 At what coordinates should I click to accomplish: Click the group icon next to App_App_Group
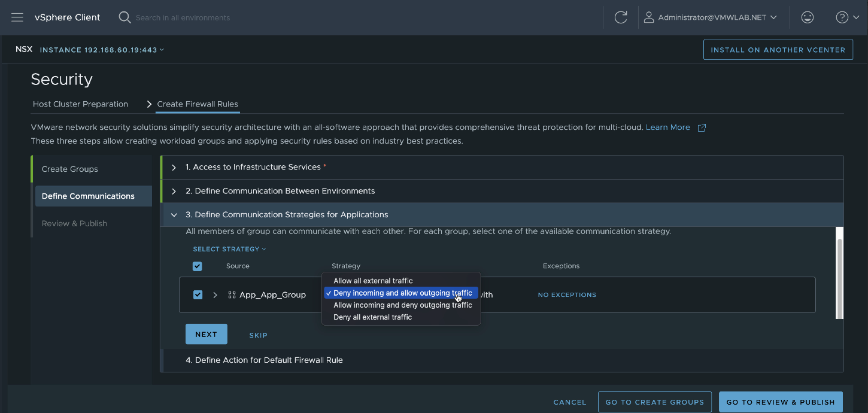pyautogui.click(x=232, y=294)
